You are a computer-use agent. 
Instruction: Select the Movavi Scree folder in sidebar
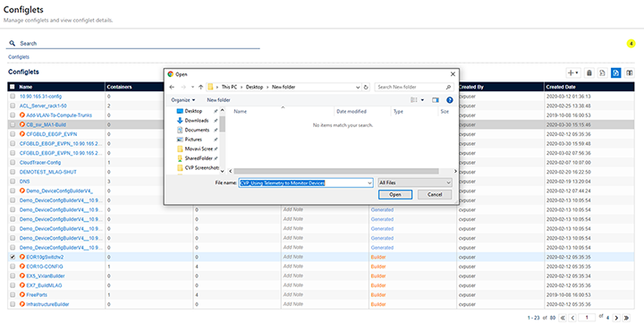(199, 149)
